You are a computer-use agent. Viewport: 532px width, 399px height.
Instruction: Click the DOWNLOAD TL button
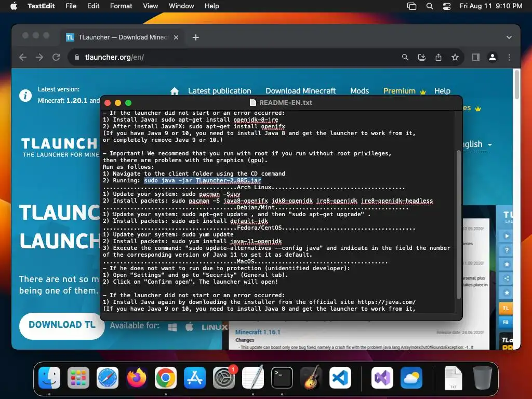(x=62, y=325)
